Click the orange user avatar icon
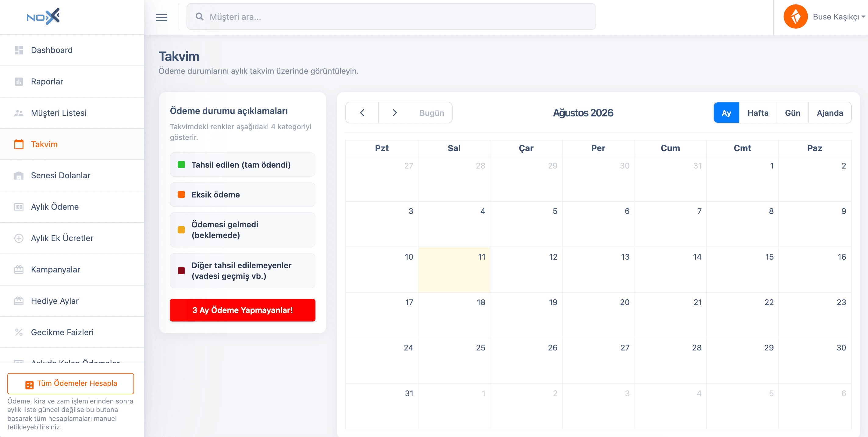 (x=795, y=16)
